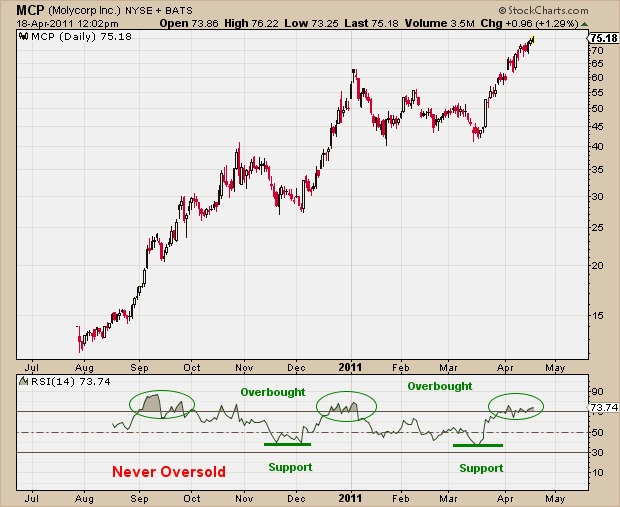Click the red Never Oversold annotation
This screenshot has height=507, width=620.
point(169,471)
